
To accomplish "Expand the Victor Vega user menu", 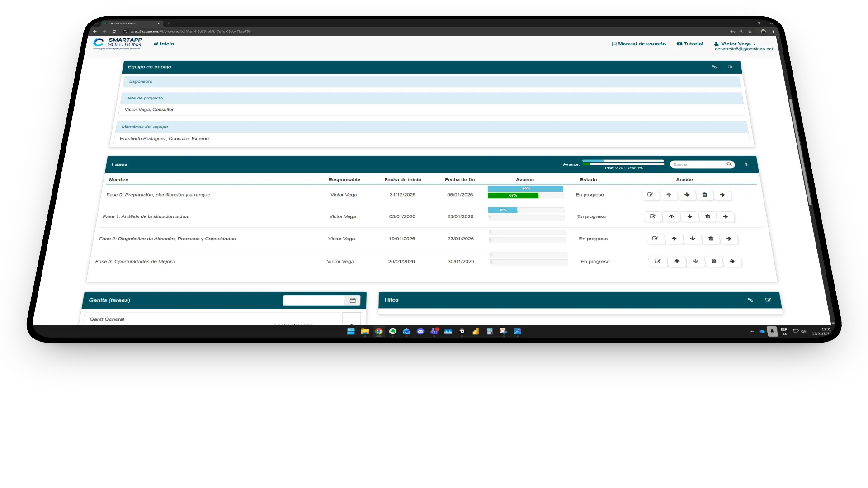I will [x=736, y=44].
